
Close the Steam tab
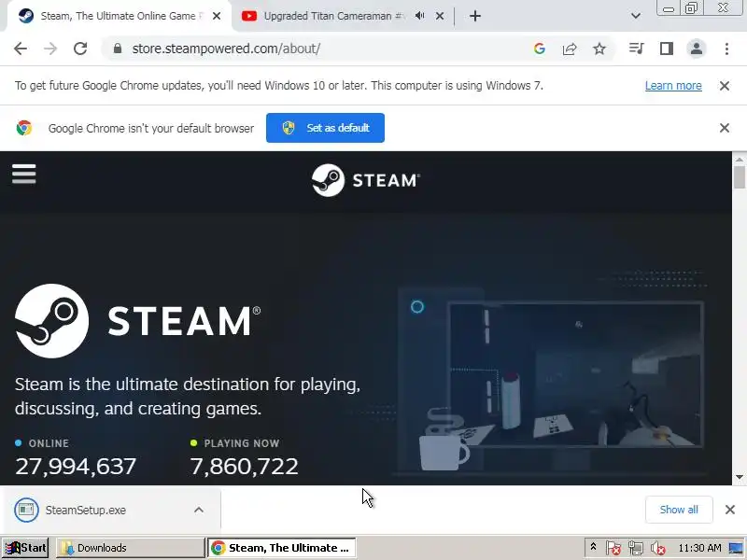[x=217, y=16]
